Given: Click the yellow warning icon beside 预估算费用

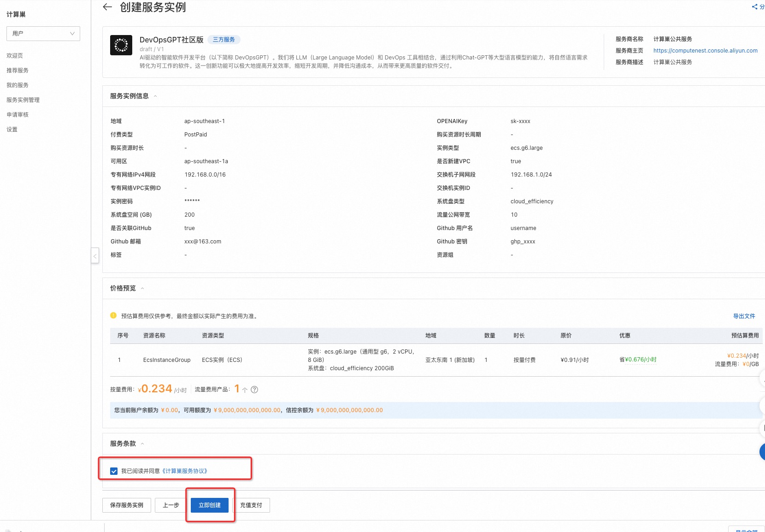Looking at the screenshot, I should [x=113, y=316].
